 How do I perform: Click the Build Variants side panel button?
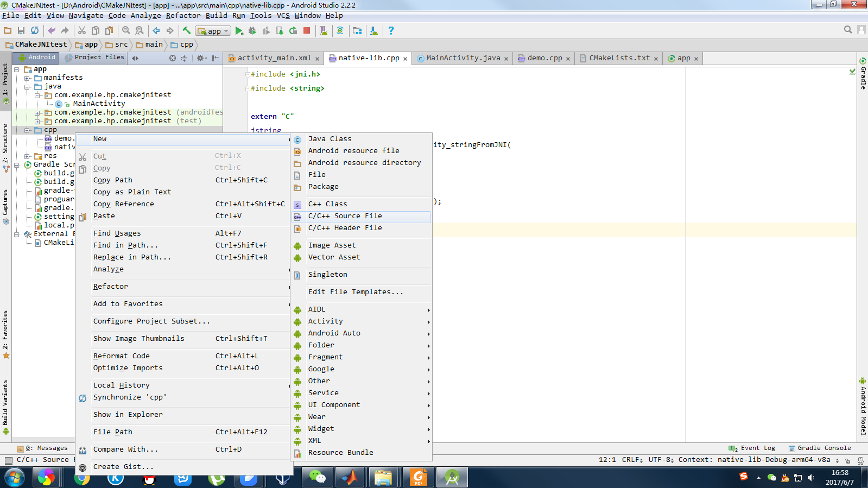coord(5,407)
